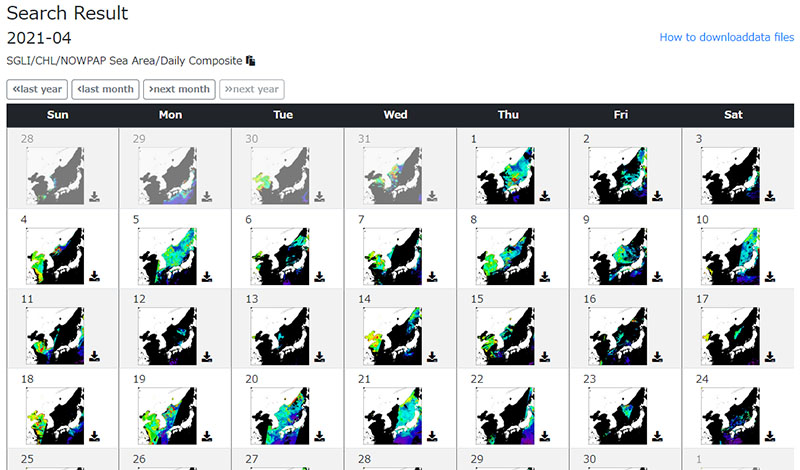This screenshot has width=800, height=470.
Task: Download the April 18 data file
Action: tap(94, 436)
